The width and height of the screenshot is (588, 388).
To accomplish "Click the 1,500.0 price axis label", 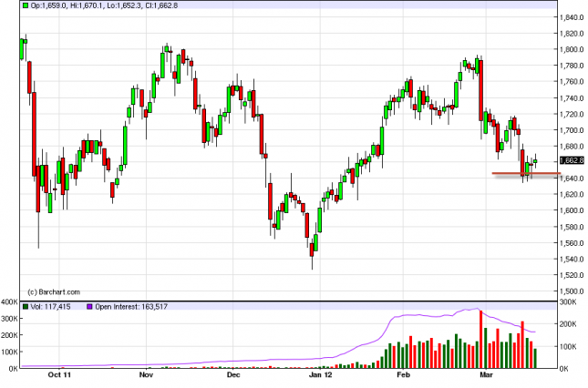I will [572, 291].
